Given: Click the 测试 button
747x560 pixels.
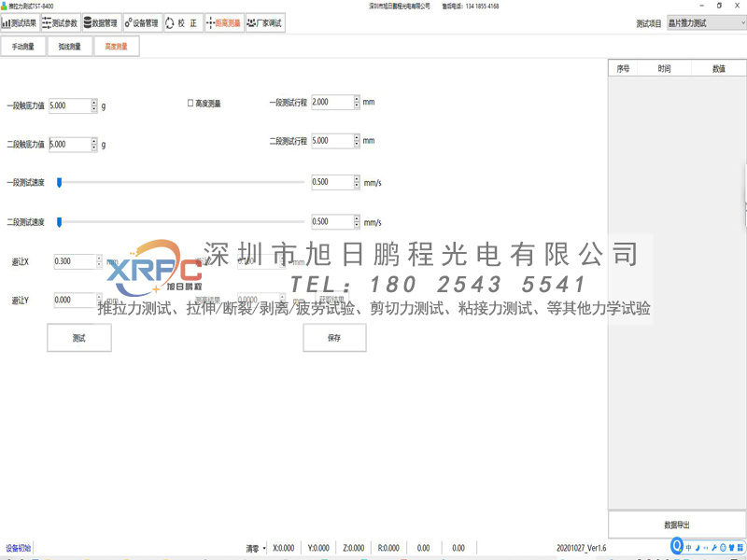Looking at the screenshot, I should (79, 338).
